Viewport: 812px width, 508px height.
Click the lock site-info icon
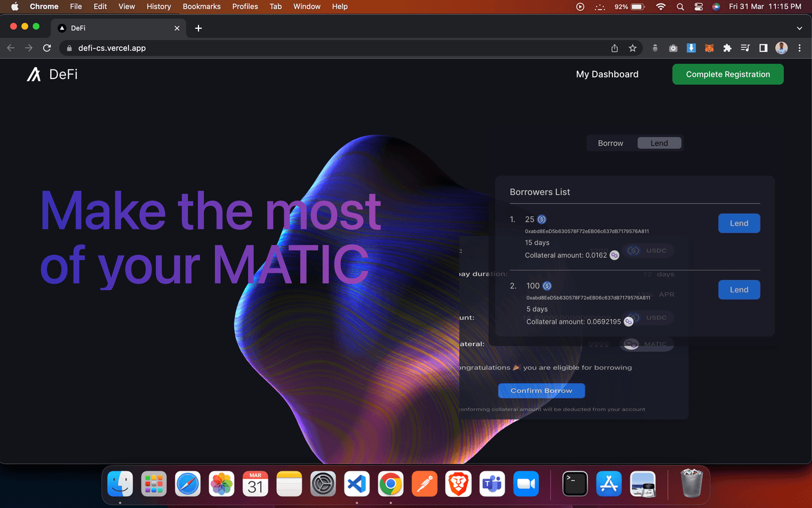[x=69, y=48]
